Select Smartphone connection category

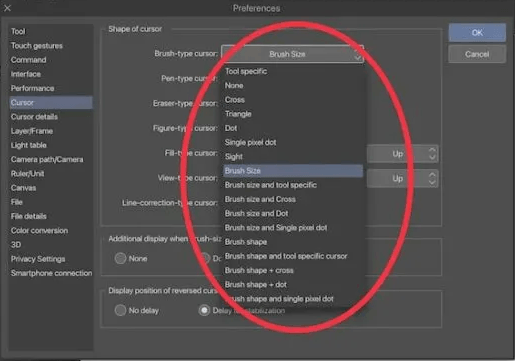(51, 273)
